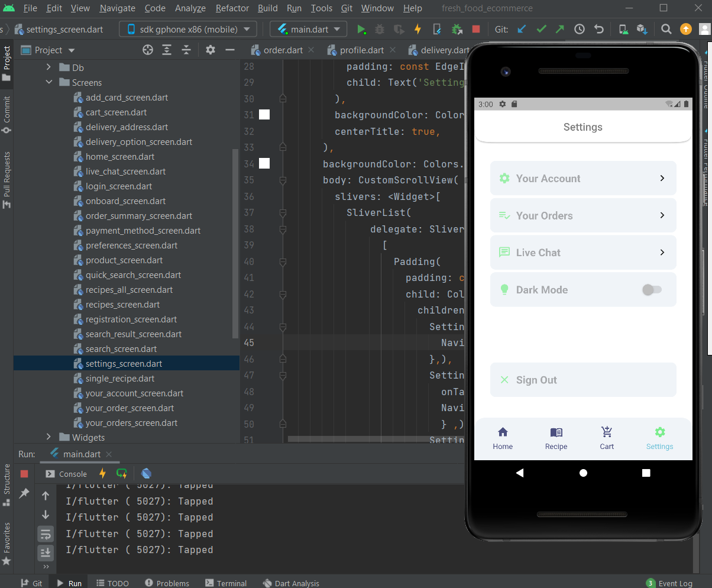Switch to the profile.dart editor tab
Viewport: 712px width, 588px height.
click(x=361, y=50)
